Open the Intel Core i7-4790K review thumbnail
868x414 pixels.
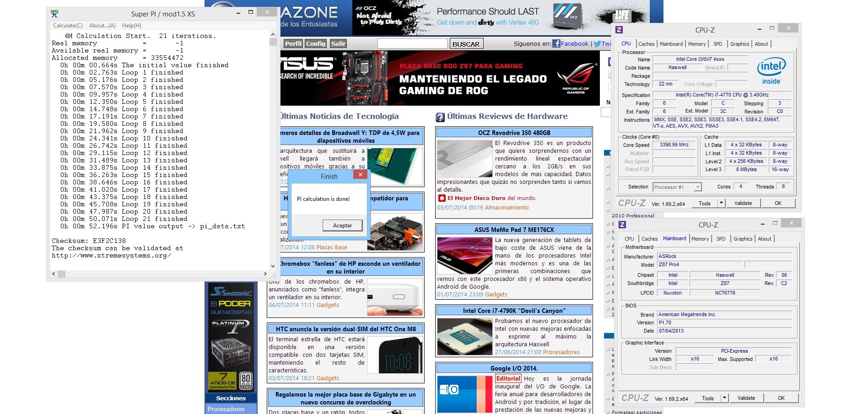pyautogui.click(x=464, y=337)
